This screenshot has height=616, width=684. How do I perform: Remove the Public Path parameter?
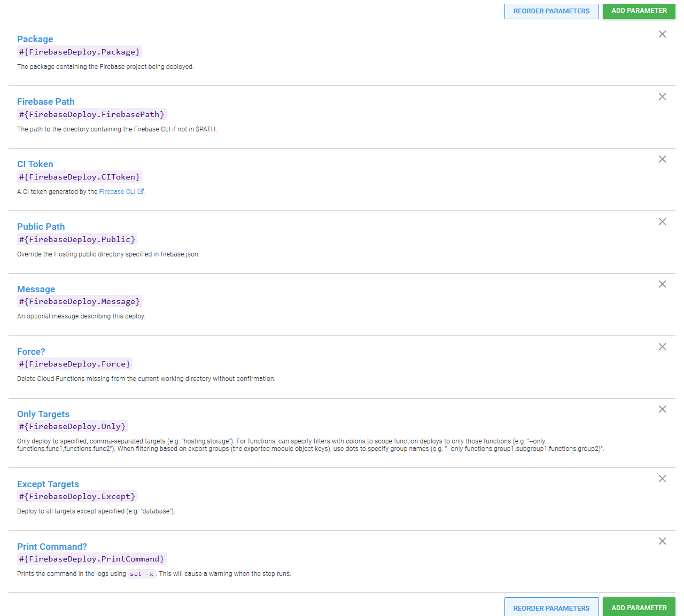(x=662, y=221)
